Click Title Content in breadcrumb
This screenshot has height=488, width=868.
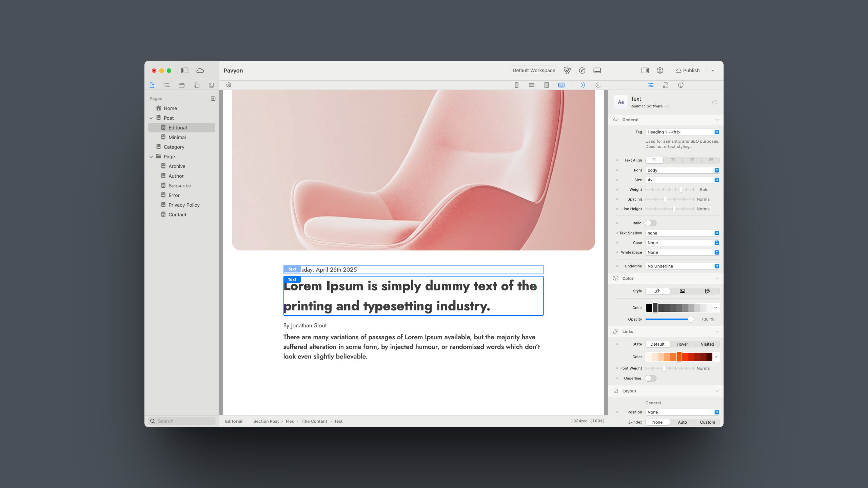pyautogui.click(x=314, y=421)
